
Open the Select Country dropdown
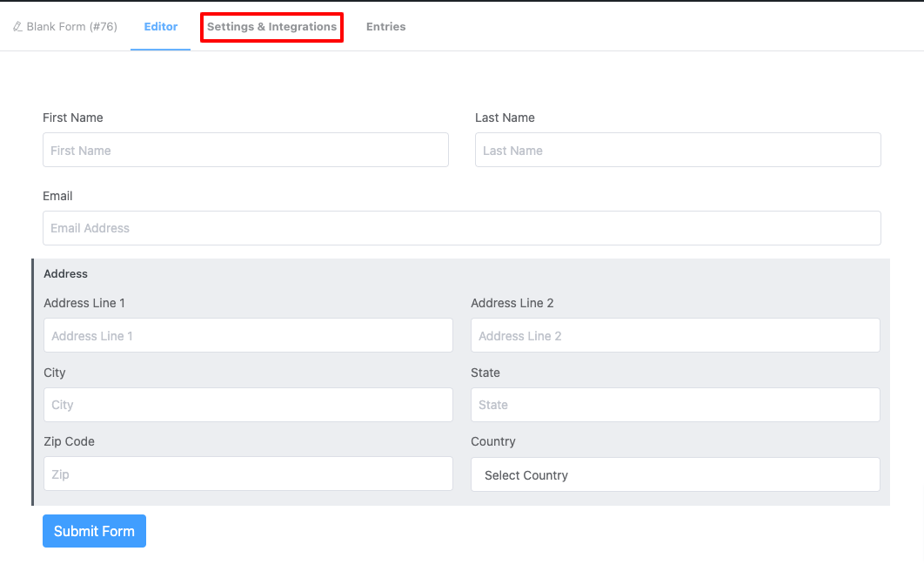click(x=675, y=474)
